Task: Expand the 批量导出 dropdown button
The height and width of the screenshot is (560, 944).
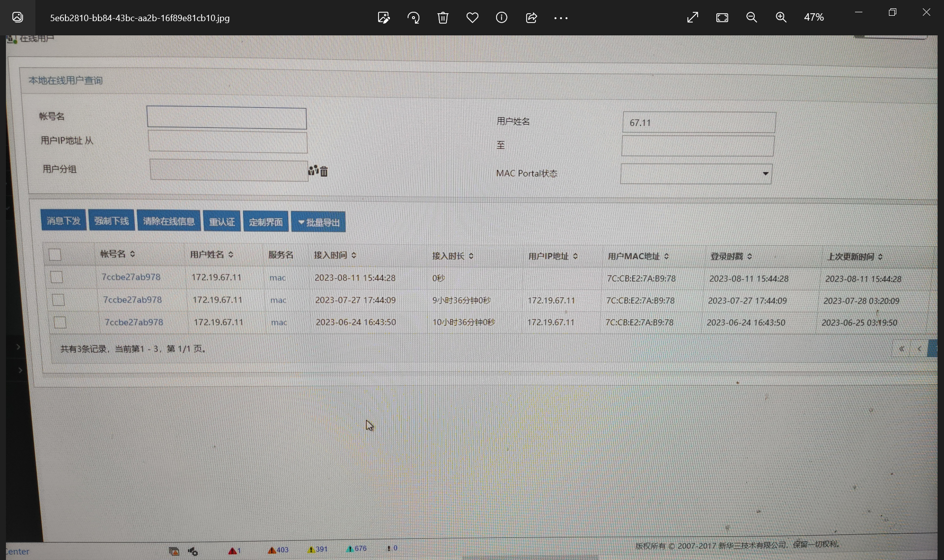Action: pyautogui.click(x=319, y=222)
